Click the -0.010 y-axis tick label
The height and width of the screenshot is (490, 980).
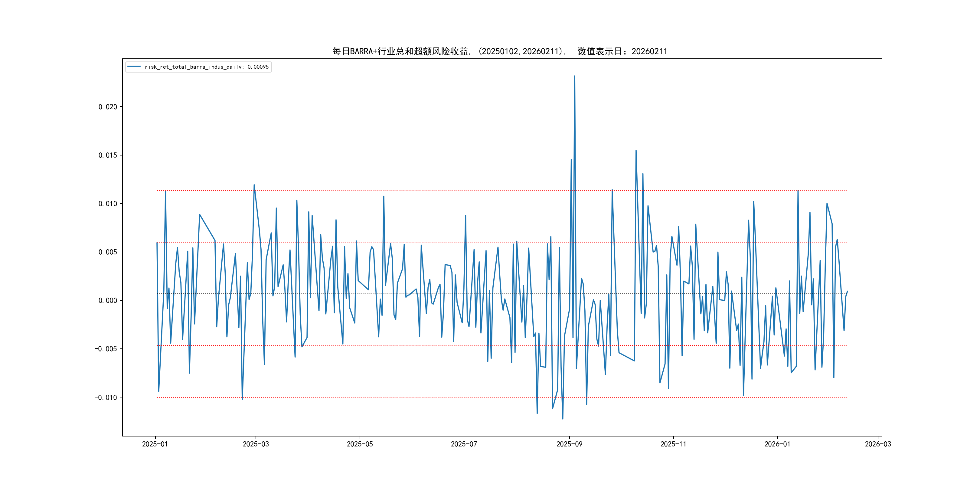(106, 397)
